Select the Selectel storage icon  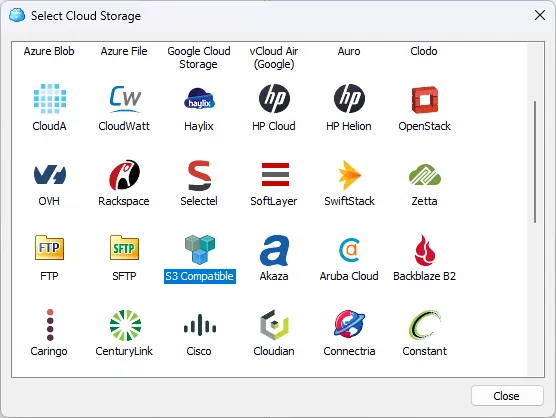pyautogui.click(x=199, y=175)
